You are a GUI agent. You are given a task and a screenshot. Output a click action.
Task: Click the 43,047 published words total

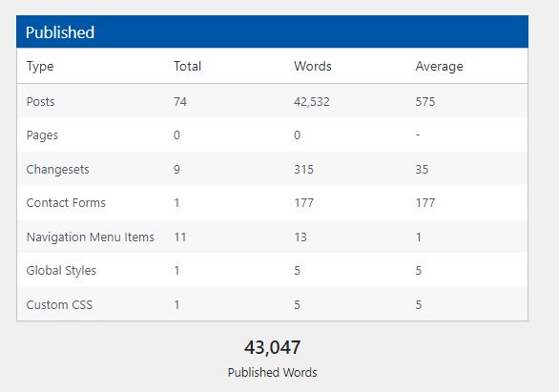273,347
